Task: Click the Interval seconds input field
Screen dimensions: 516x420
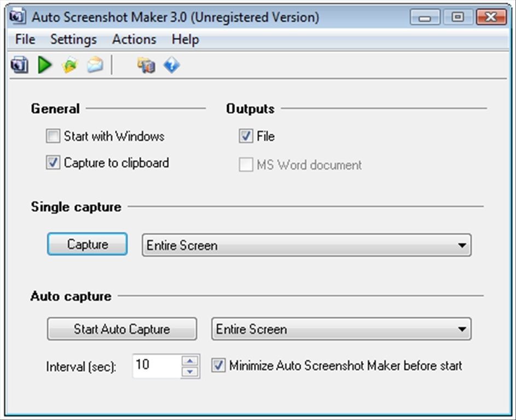Action: pyautogui.click(x=157, y=366)
